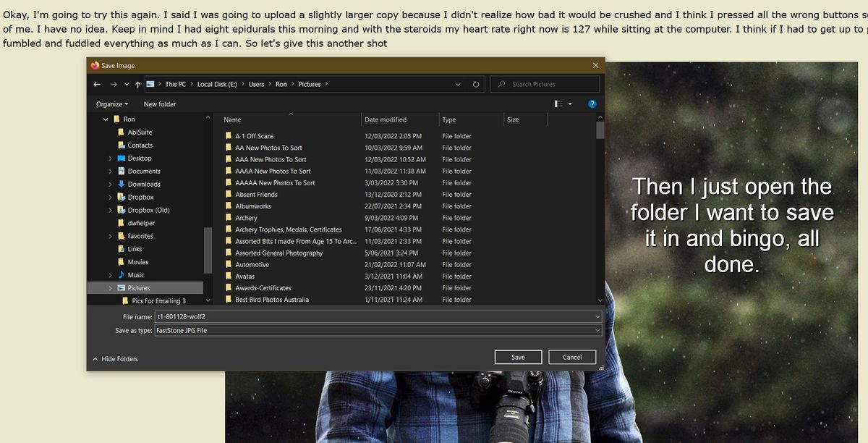This screenshot has height=443, width=868.
Task: Open the File name dropdown arrow
Action: point(597,317)
